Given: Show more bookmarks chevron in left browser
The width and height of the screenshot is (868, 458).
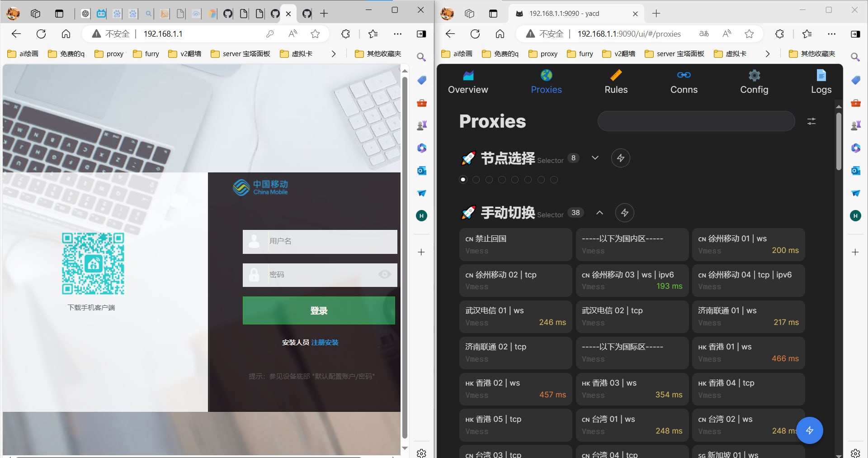Looking at the screenshot, I should (x=333, y=54).
